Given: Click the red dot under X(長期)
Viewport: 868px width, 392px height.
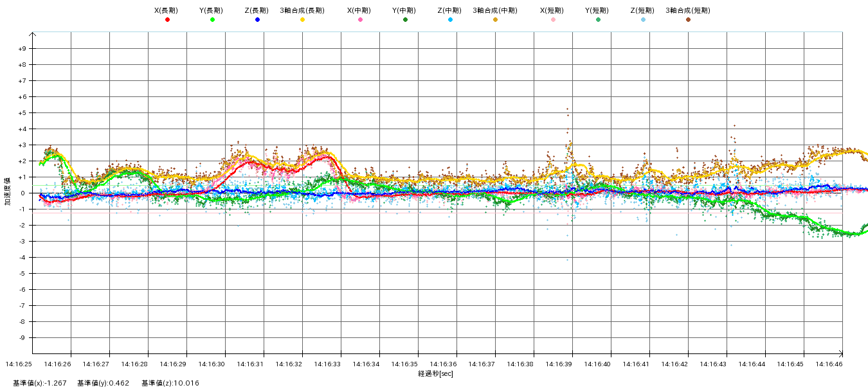Looking at the screenshot, I should [167, 20].
